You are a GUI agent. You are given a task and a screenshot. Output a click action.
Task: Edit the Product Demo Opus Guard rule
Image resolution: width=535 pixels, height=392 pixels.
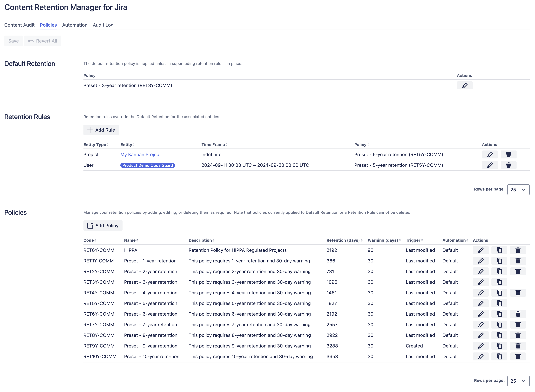[x=490, y=165]
